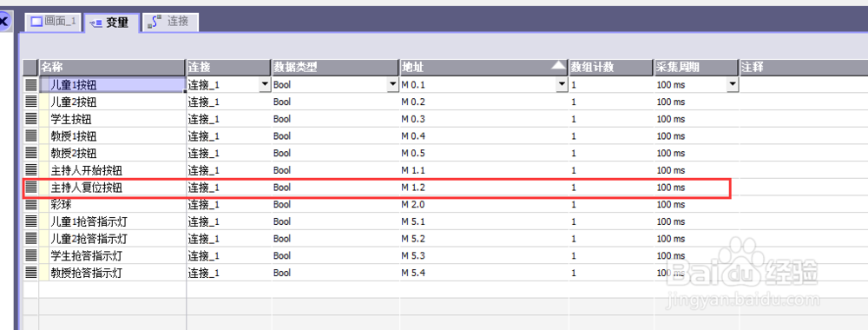Open 连接 dropdown for 儿童1按钮 row
This screenshot has height=330, width=868.
264,85
